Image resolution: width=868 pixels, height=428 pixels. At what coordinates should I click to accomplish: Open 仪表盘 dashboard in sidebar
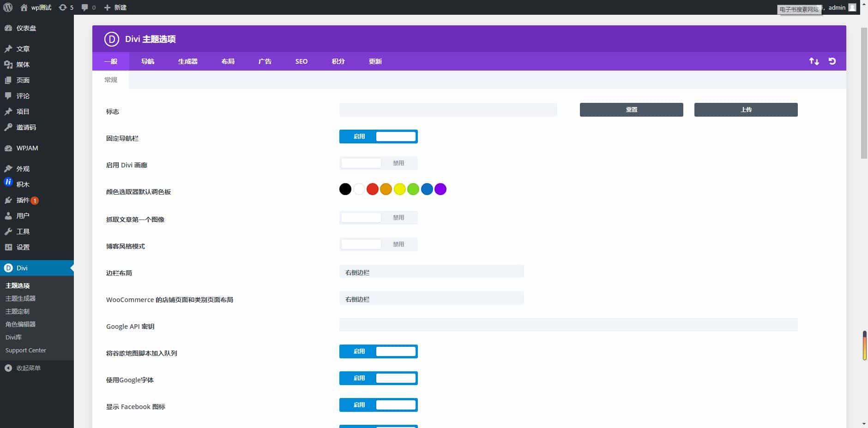(37, 28)
